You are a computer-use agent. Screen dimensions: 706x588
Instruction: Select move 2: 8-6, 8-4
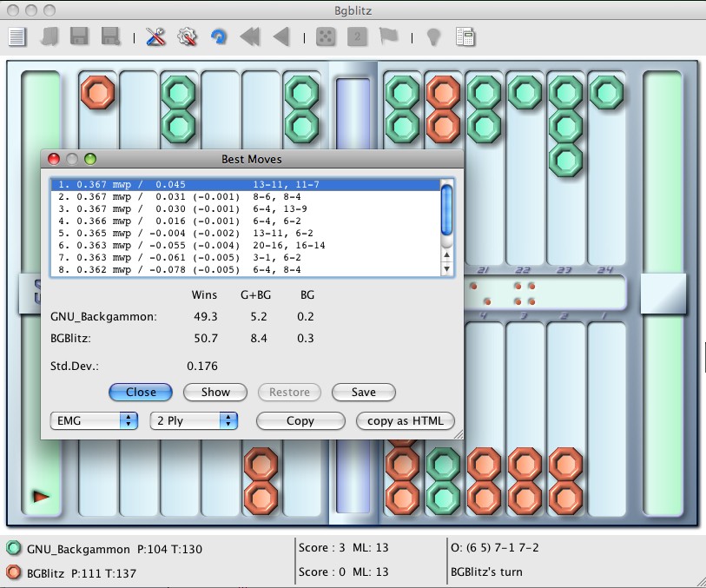tap(246, 197)
